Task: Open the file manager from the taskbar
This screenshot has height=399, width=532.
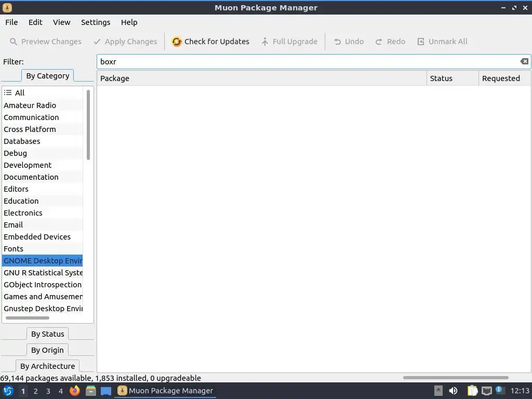Action: pyautogui.click(x=90, y=391)
